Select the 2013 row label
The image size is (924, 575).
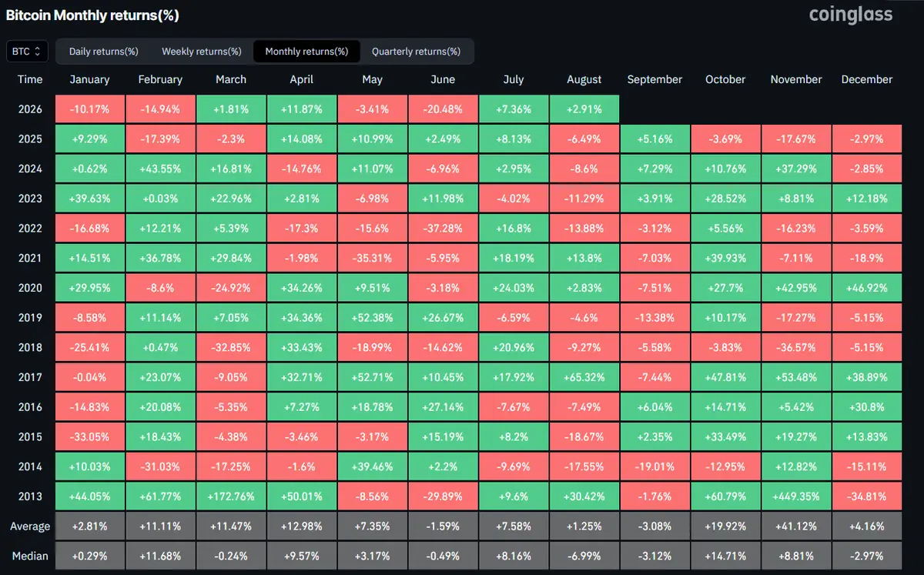(x=30, y=496)
